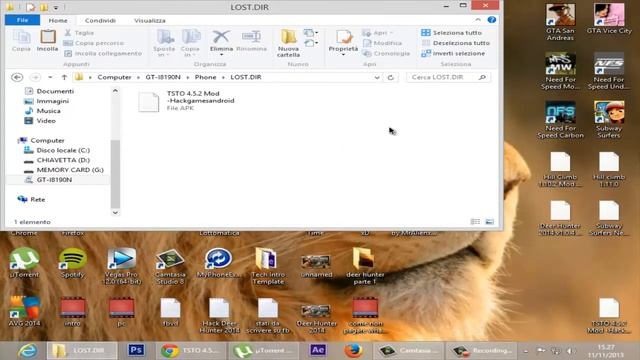Switch to details view icon in status bar
The width and height of the screenshot is (640, 360).
(476, 222)
